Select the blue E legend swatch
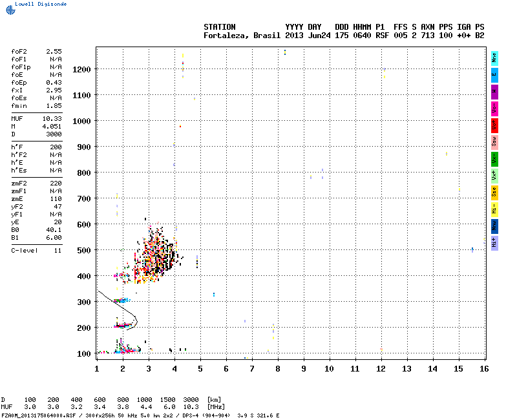The image size is (517, 420). point(494,76)
